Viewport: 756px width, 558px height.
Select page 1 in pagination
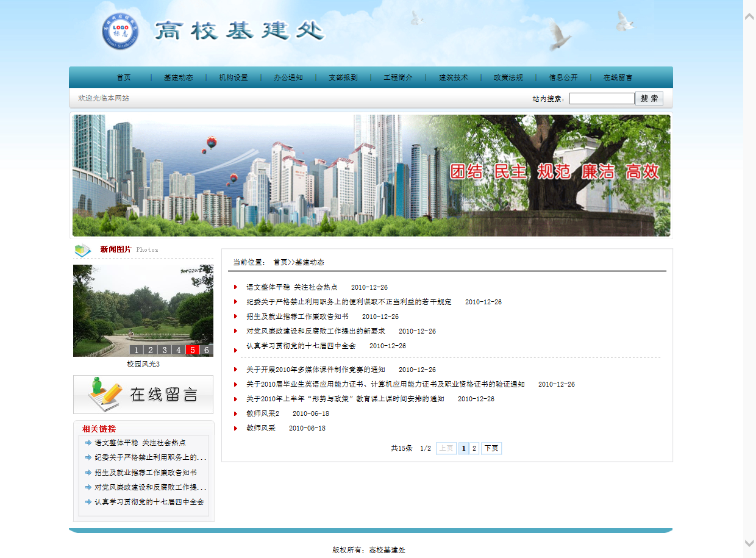tap(464, 448)
